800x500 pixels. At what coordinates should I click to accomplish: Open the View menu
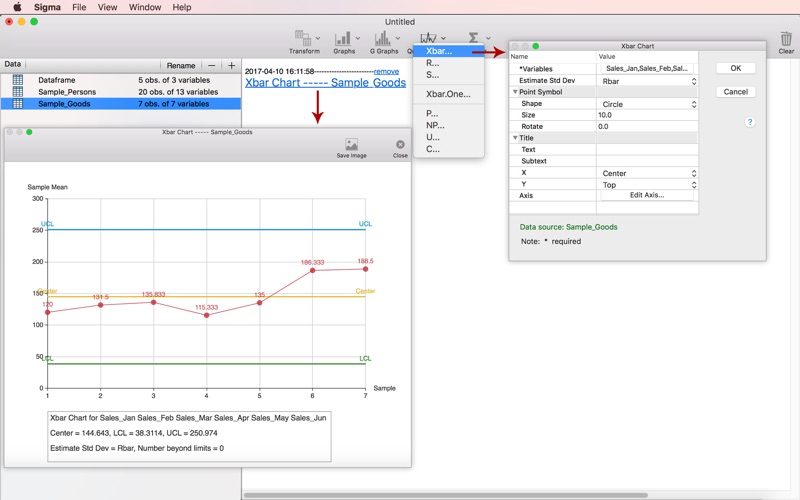pyautogui.click(x=107, y=7)
